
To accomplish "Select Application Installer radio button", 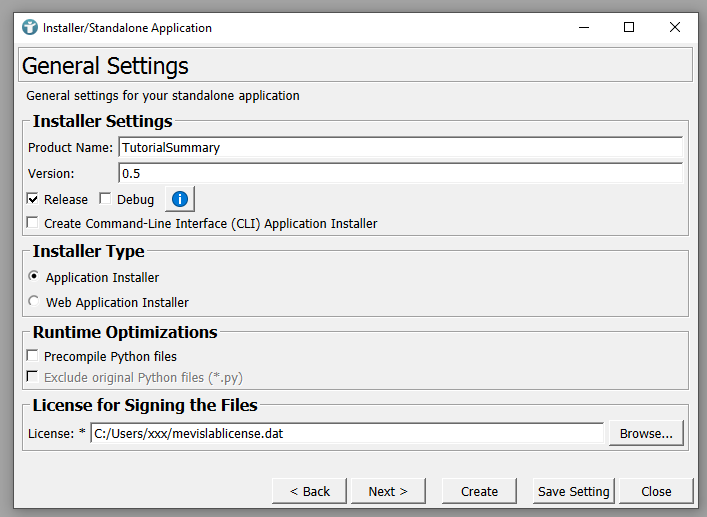I will tap(34, 277).
